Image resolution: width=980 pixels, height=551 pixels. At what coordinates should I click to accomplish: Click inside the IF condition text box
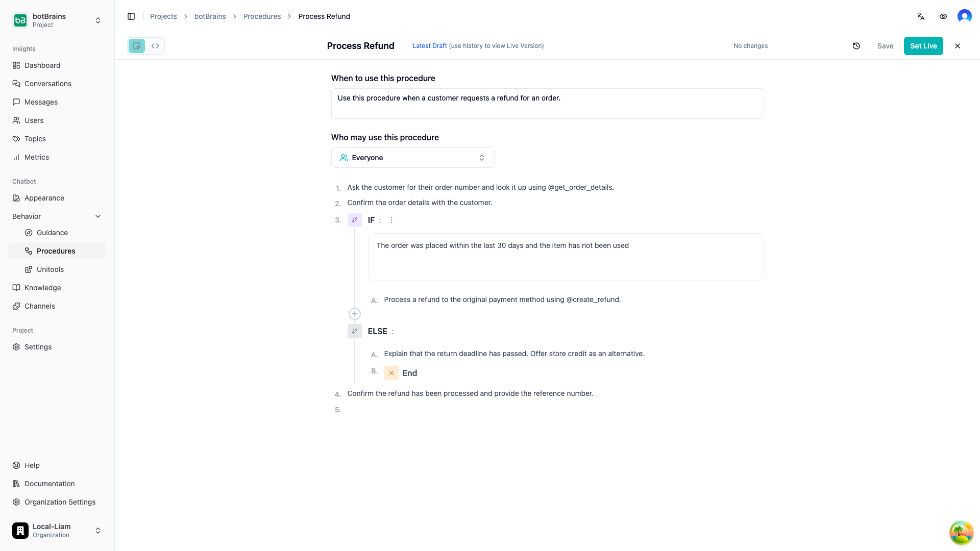click(x=566, y=257)
